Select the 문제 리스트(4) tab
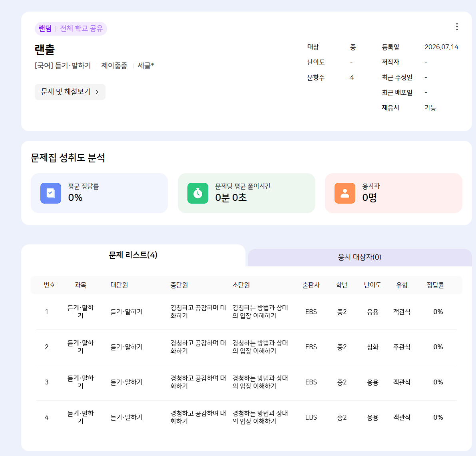 [133, 255]
